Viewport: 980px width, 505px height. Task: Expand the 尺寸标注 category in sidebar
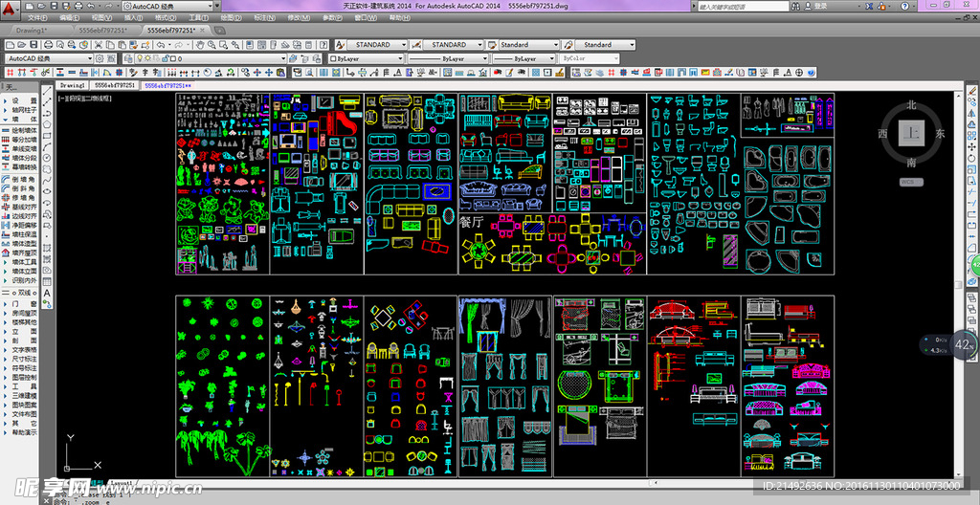23,359
